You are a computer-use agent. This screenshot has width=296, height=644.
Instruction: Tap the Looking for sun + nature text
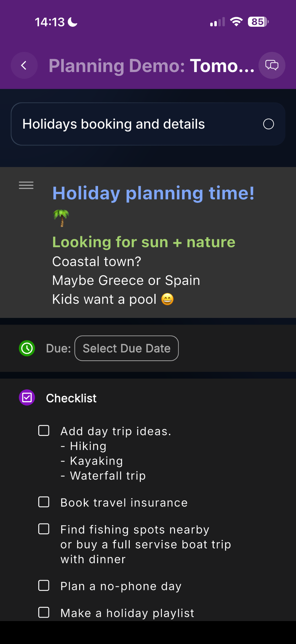[x=144, y=242]
